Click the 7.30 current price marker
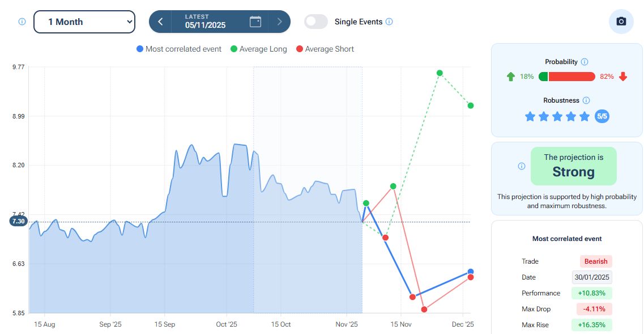This screenshot has height=334, width=644. click(x=18, y=221)
